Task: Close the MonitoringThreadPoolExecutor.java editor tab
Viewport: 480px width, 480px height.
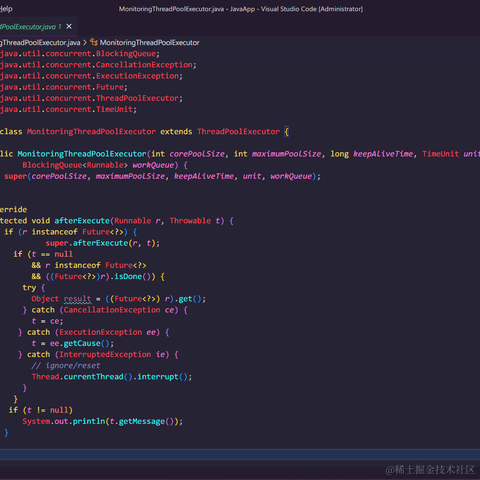Action: coord(69,26)
